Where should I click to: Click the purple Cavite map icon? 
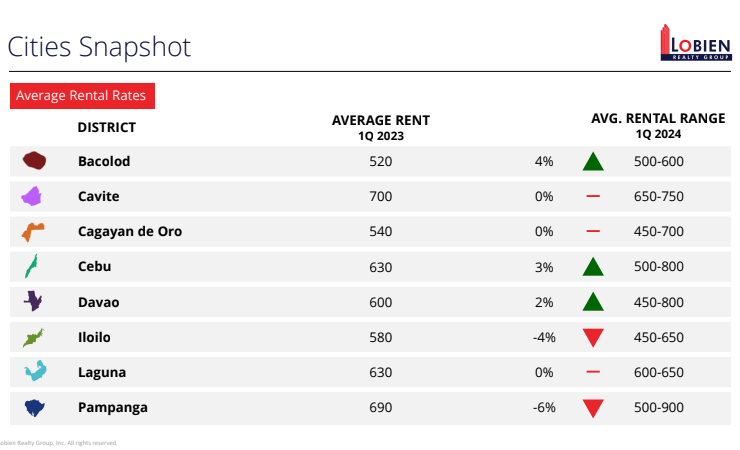(32, 196)
